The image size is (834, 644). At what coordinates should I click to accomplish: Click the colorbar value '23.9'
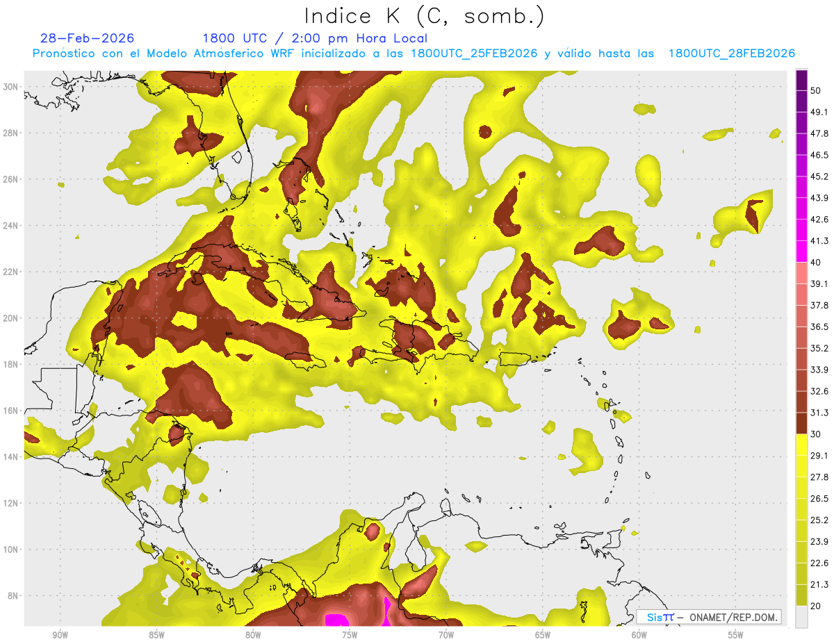(x=819, y=541)
